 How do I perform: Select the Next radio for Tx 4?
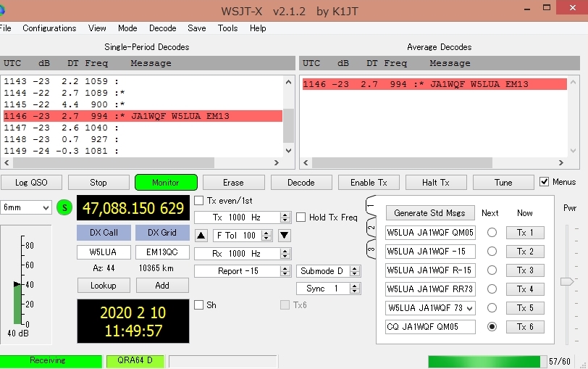[492, 289]
